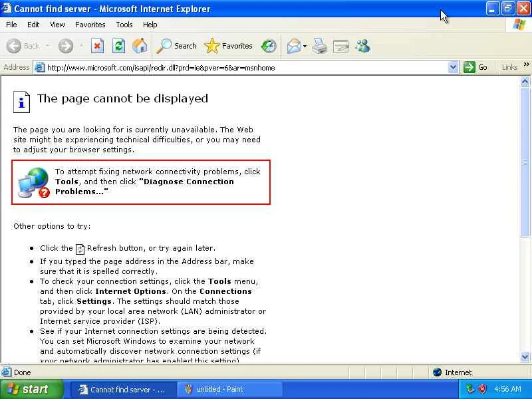Expand Forward button history dropdown
Image resolution: width=532 pixels, height=399 pixels.
(81, 46)
